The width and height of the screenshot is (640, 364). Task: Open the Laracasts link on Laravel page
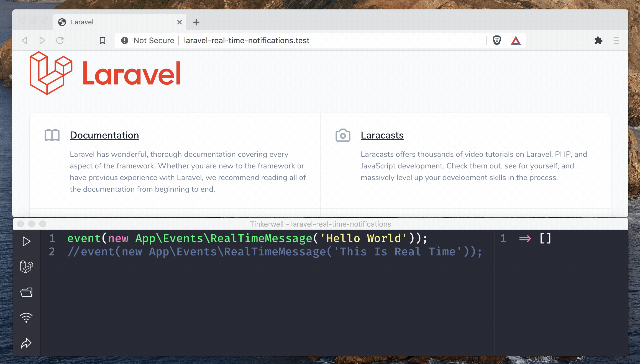(x=382, y=135)
